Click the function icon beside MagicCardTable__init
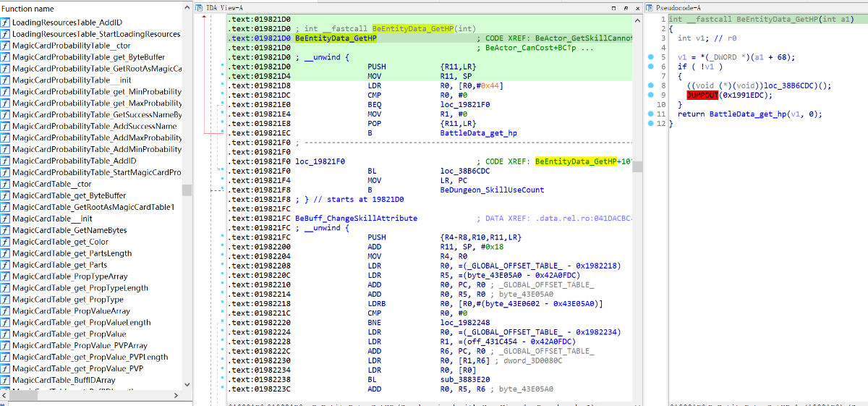This screenshot has height=406, width=868. [x=5, y=219]
